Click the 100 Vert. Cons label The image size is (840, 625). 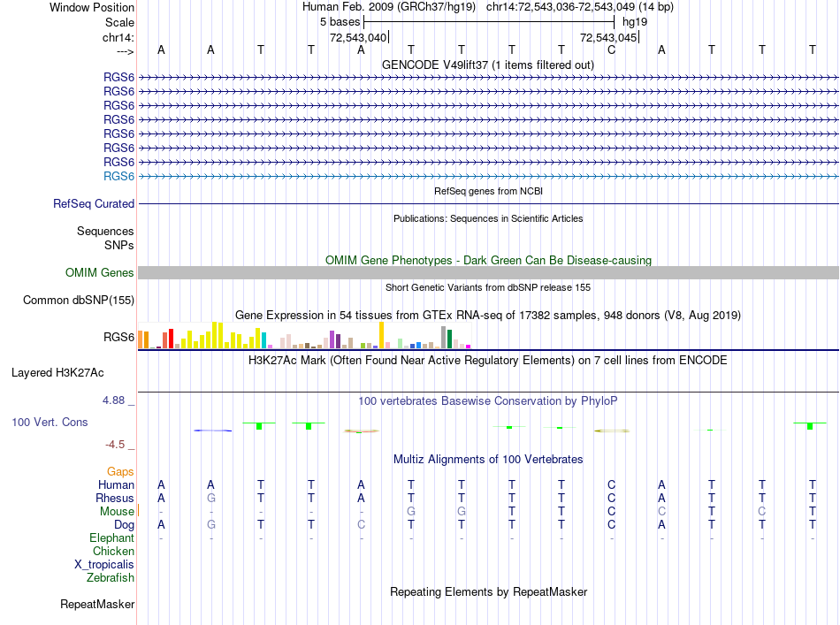[x=50, y=422]
